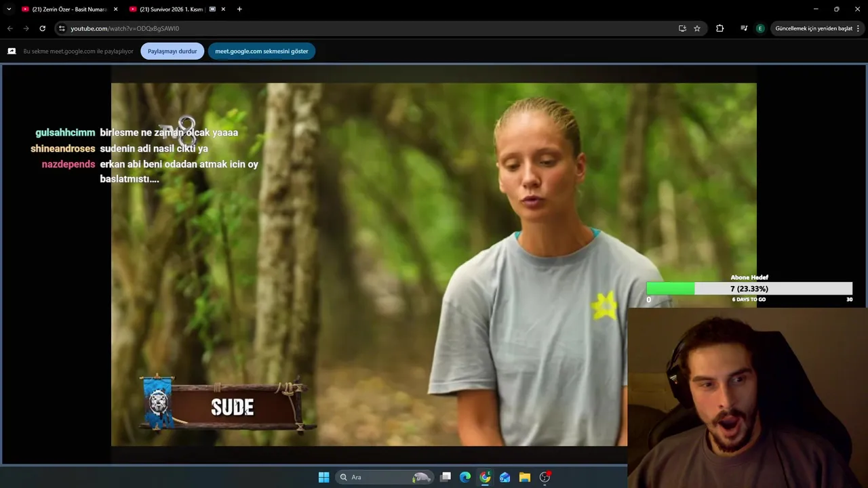Image resolution: width=868 pixels, height=488 pixels.
Task: Click the youtube.com address bar
Action: [x=366, y=28]
